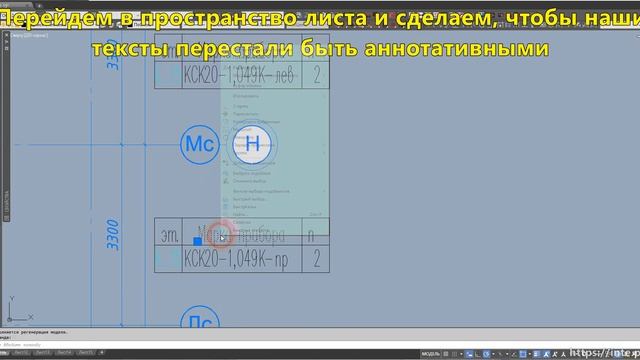
Task: Toggle snap mode in status bar
Action: [x=454, y=354]
